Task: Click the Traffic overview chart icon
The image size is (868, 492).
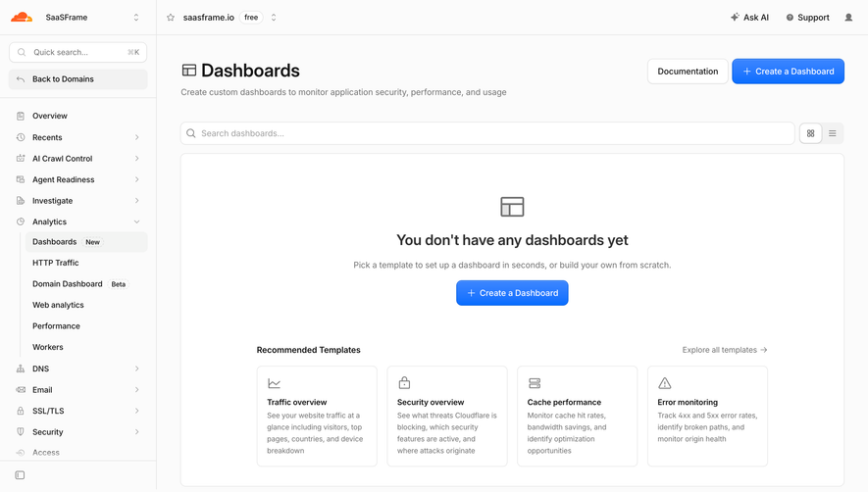Action: pyautogui.click(x=274, y=383)
